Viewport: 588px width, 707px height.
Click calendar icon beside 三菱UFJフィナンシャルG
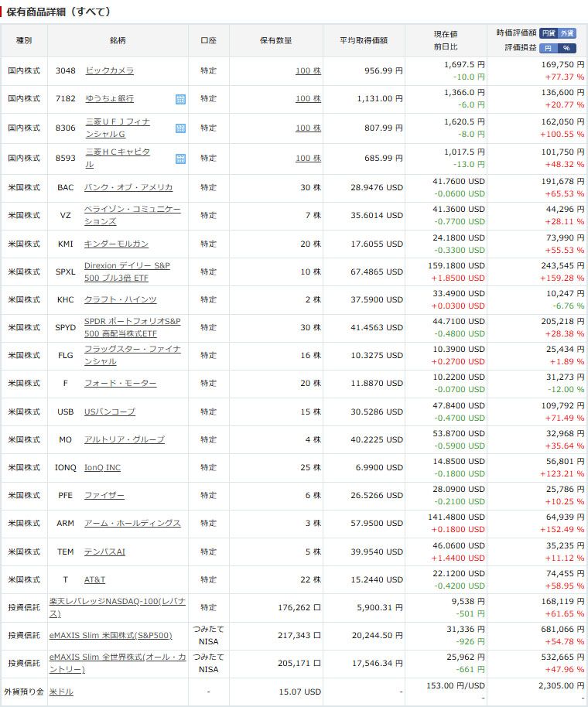click(x=180, y=128)
